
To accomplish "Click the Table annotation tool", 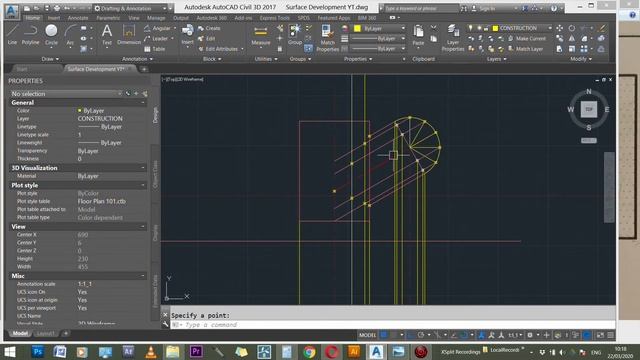I will pyautogui.click(x=154, y=49).
